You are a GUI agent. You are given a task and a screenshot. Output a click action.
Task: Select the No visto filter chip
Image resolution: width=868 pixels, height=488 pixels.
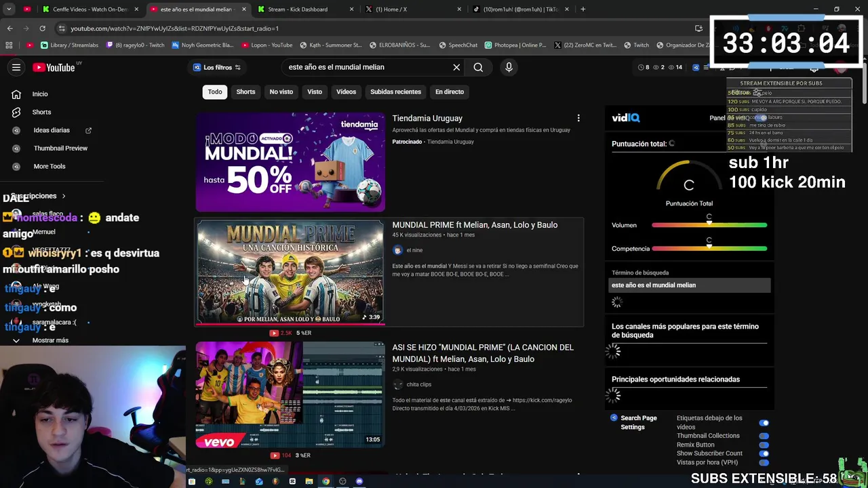tap(281, 91)
